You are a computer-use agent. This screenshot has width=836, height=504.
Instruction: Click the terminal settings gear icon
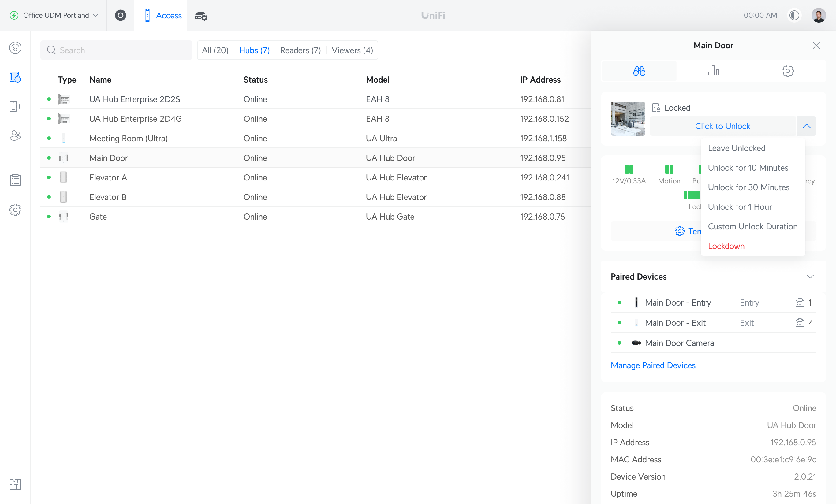679,231
